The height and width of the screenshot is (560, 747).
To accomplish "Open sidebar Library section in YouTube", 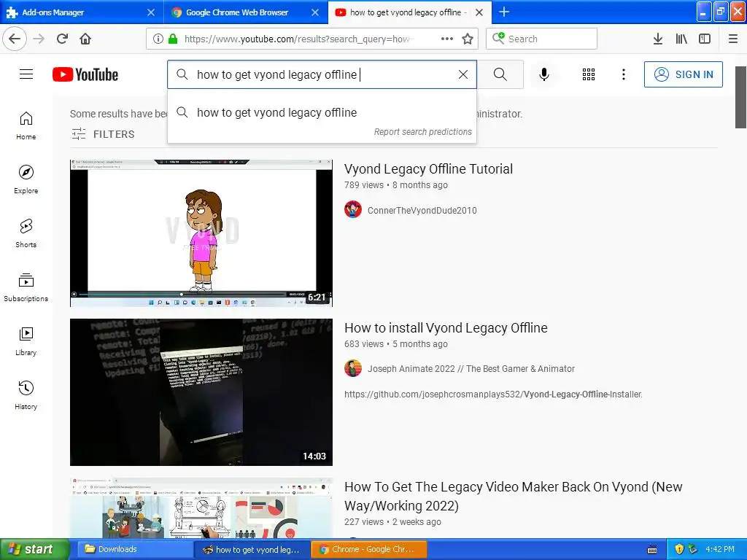I will pos(26,341).
